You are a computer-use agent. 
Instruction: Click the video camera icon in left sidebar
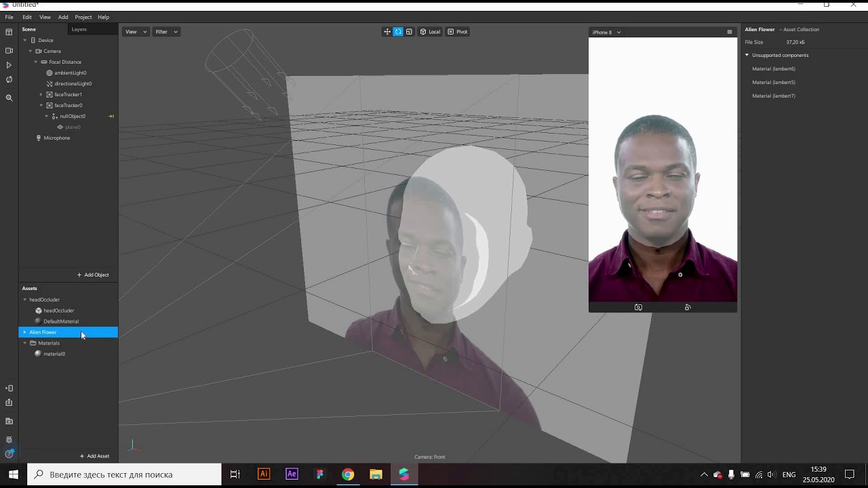coord(9,51)
